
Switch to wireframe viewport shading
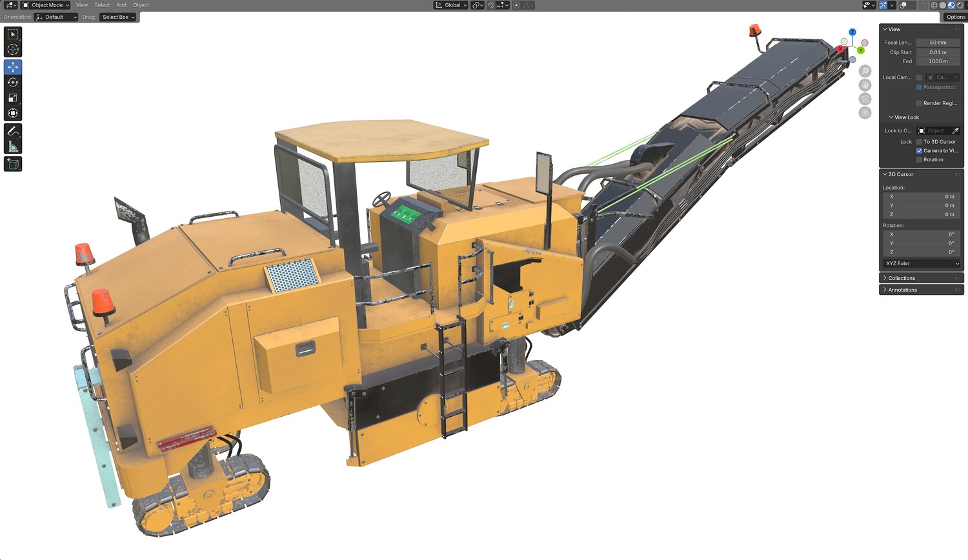click(x=934, y=5)
